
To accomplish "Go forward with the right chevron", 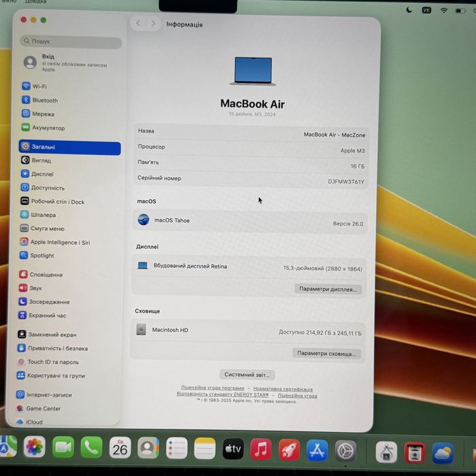I will click(x=153, y=23).
